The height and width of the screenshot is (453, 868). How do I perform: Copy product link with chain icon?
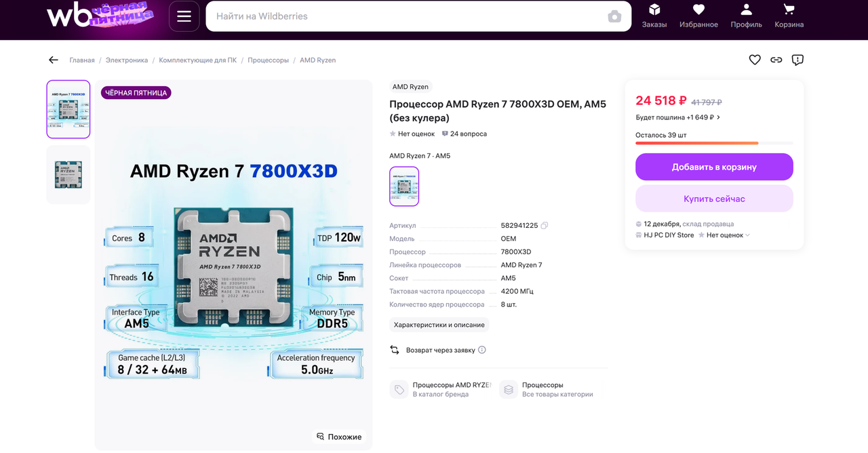[776, 60]
